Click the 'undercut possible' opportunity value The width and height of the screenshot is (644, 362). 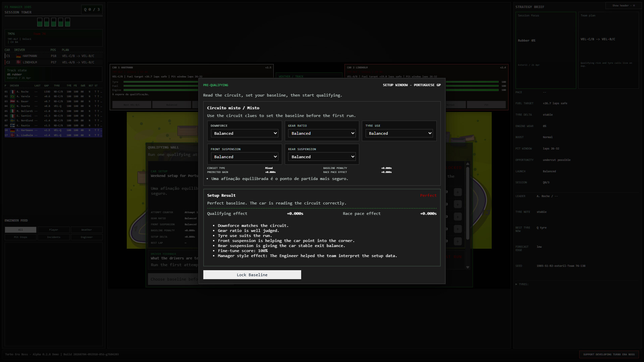click(556, 160)
